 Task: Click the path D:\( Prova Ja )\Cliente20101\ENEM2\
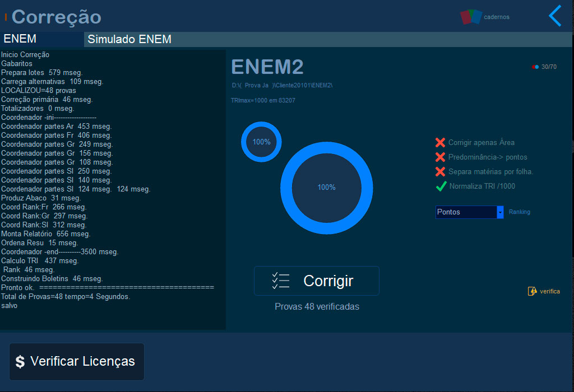pos(282,85)
